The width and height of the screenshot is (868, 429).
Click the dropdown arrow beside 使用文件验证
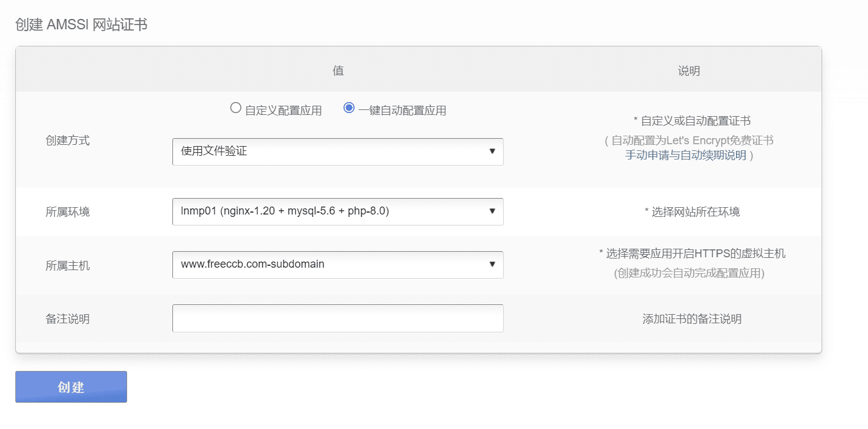(493, 152)
